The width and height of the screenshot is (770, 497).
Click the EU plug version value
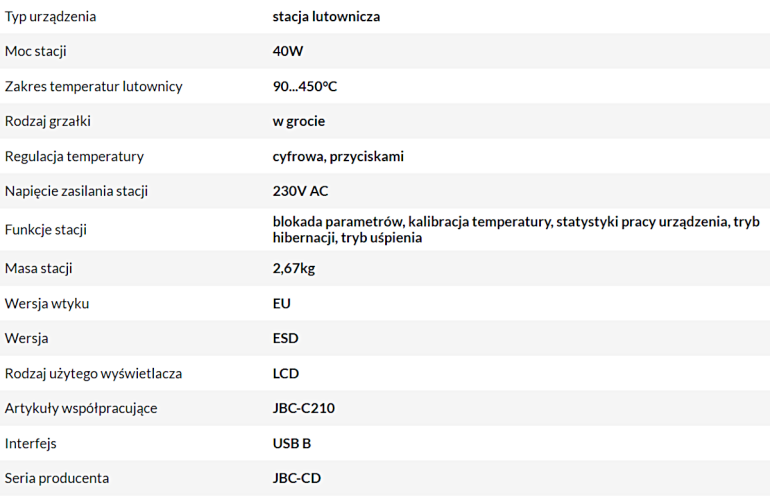coord(282,303)
